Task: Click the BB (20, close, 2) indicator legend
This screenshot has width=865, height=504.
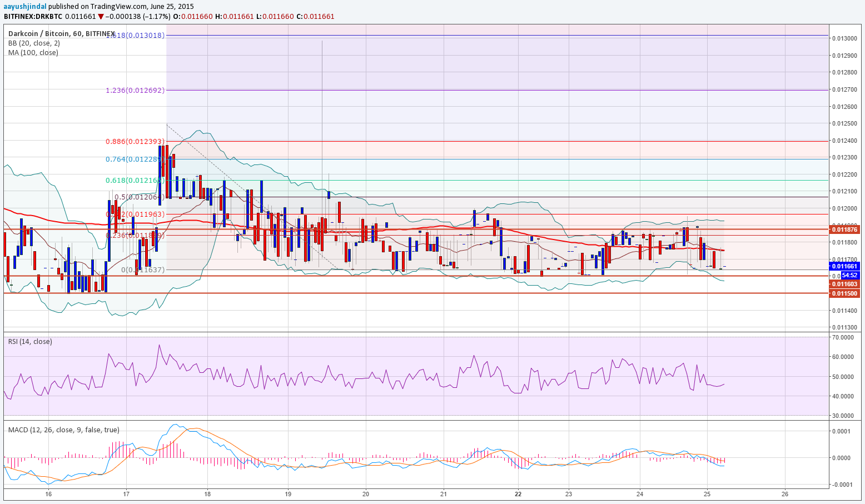Action: 34,43
